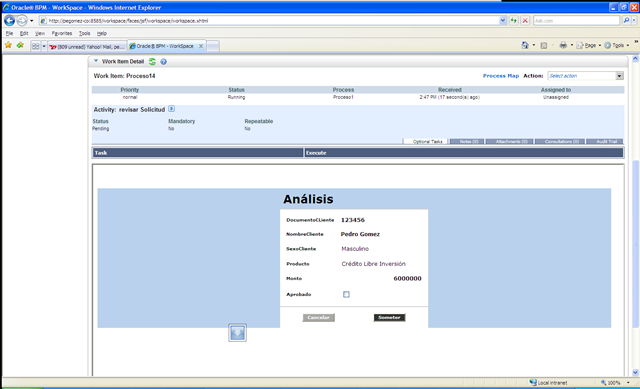Refresh Work Item Detail with green icon
This screenshot has width=640, height=389.
coord(152,62)
